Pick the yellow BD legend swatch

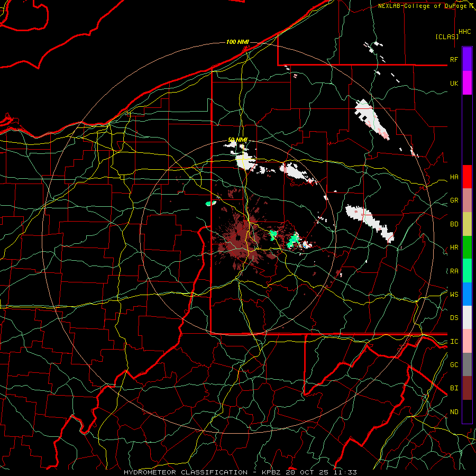click(467, 224)
